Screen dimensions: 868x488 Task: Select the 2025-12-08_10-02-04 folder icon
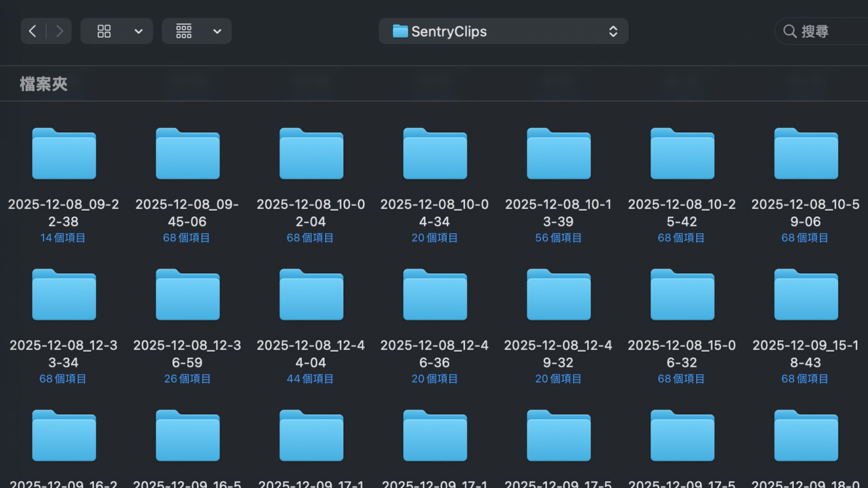coord(311,154)
